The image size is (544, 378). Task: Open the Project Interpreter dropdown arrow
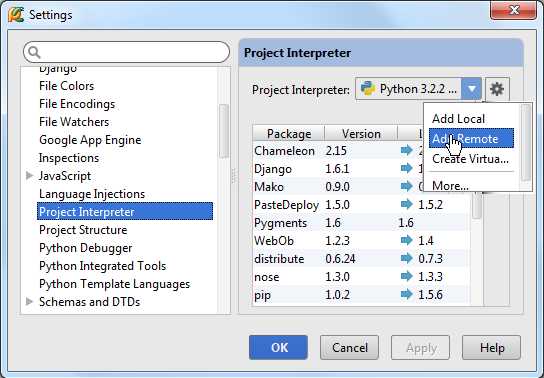(x=471, y=89)
